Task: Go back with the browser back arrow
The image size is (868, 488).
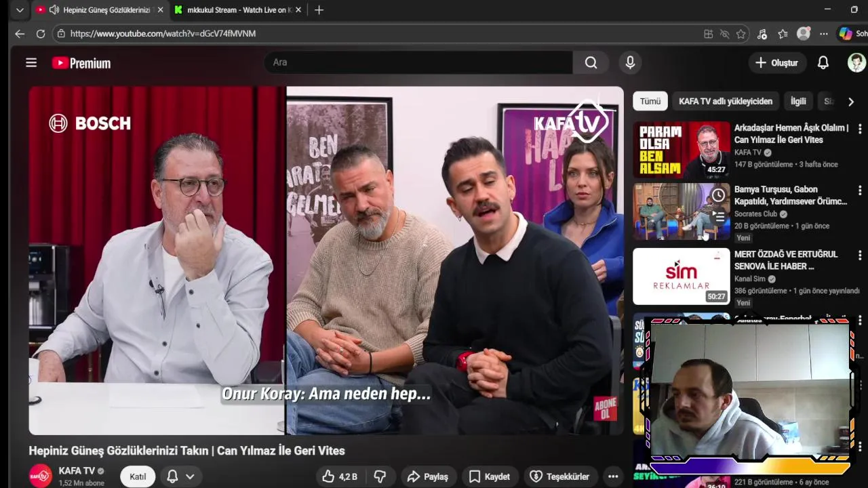Action: 20,34
